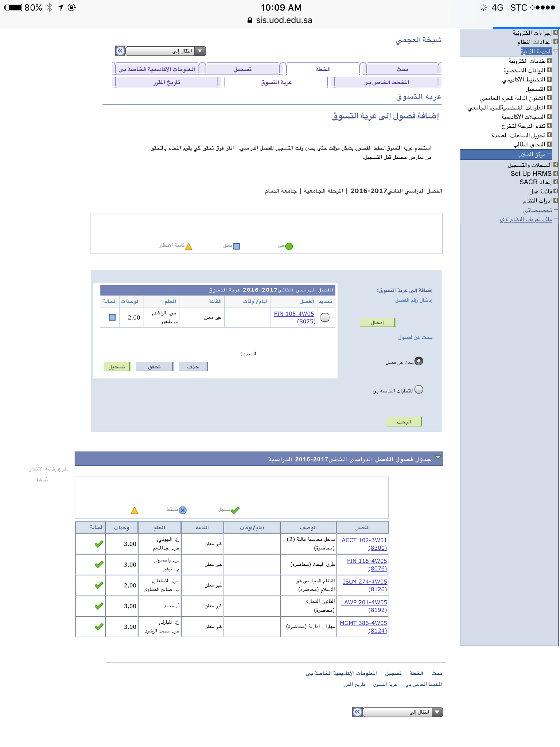Viewport: 560px width, 747px height.
Task: Expand 'السجلات الأكاديمية' sidebar item
Action: tap(549, 116)
